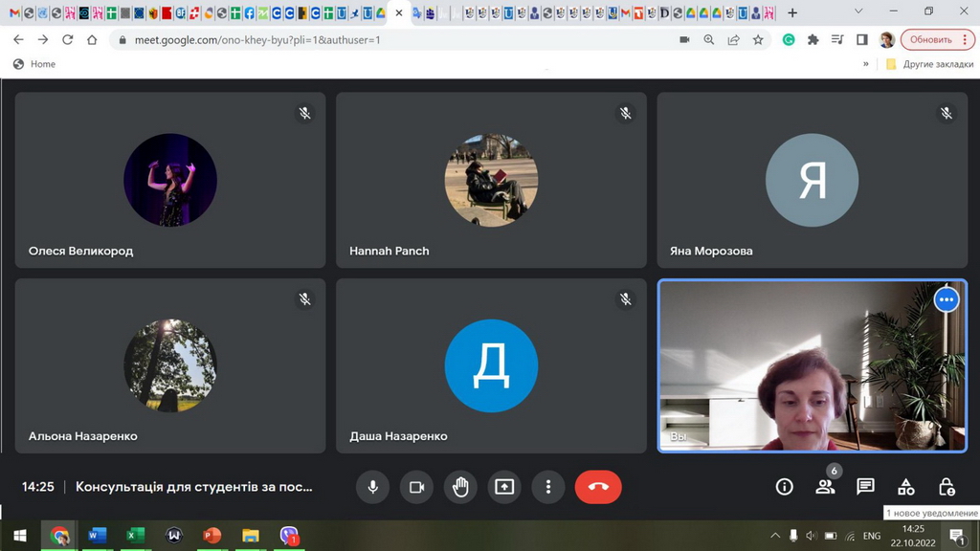
Task: Raise hand in the meeting
Action: pyautogui.click(x=460, y=487)
